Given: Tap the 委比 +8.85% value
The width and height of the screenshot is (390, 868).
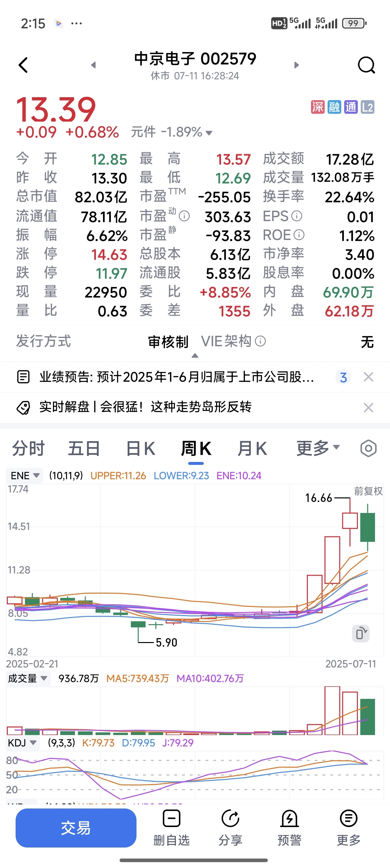Looking at the screenshot, I should click(x=225, y=293).
